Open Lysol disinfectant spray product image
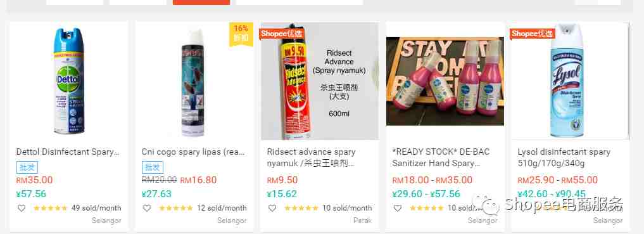 click(x=571, y=81)
